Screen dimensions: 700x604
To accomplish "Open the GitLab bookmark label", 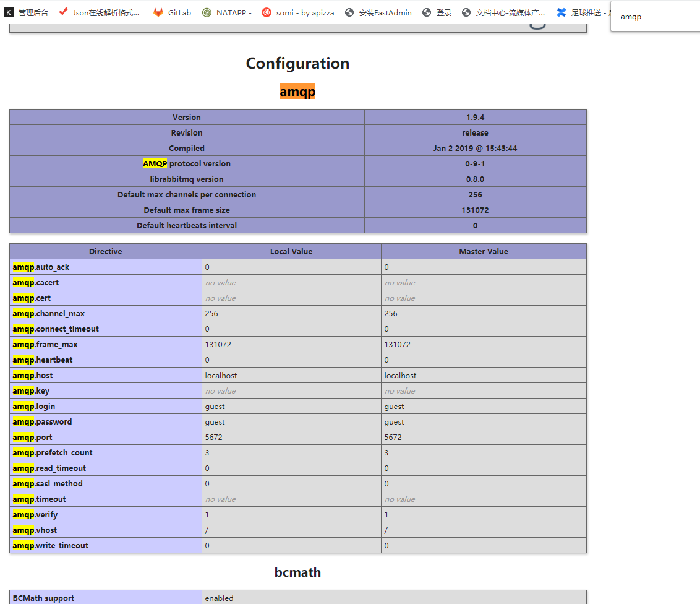I will (x=179, y=12).
